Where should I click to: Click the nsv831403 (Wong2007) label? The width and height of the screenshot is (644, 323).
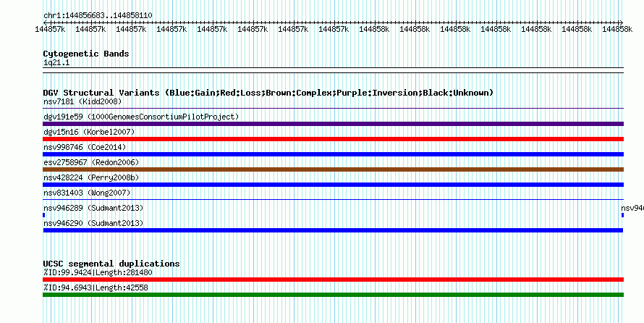pos(87,193)
